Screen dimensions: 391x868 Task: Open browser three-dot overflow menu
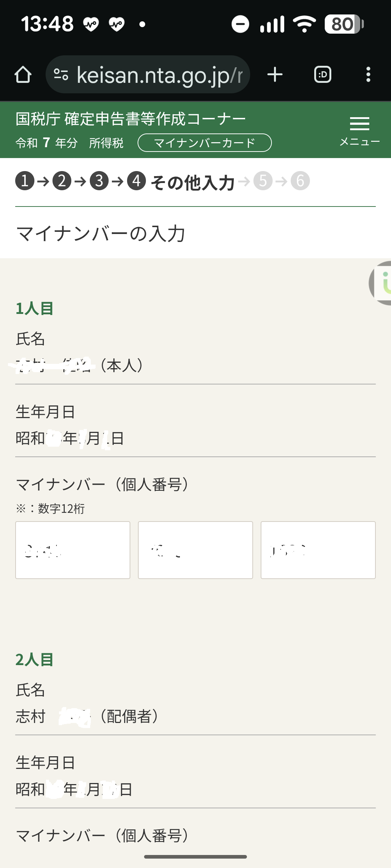coord(368,75)
